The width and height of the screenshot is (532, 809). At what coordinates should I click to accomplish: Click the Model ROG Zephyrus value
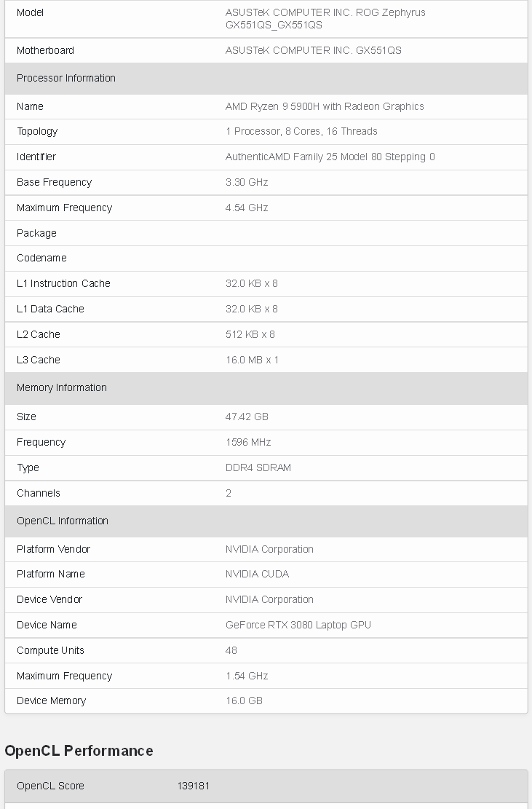pyautogui.click(x=325, y=19)
